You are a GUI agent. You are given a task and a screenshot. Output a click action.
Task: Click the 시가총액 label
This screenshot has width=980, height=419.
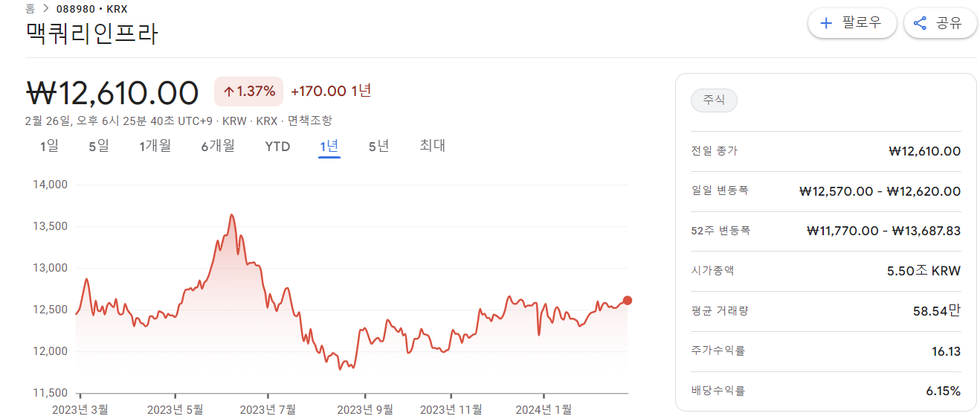tap(714, 270)
